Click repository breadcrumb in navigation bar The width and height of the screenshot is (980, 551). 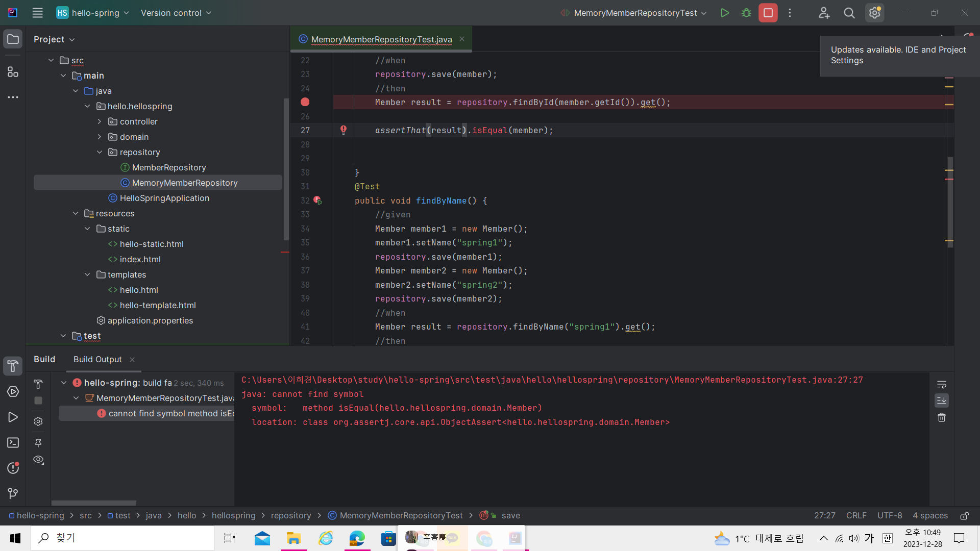coord(291,516)
